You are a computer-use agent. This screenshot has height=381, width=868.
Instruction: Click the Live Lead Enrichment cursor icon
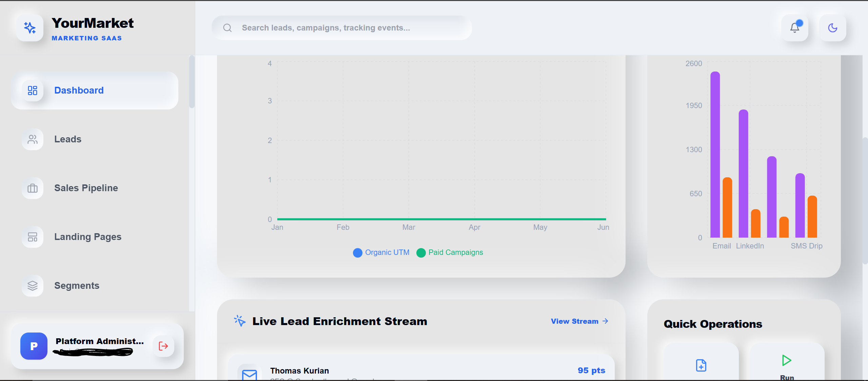coord(240,321)
